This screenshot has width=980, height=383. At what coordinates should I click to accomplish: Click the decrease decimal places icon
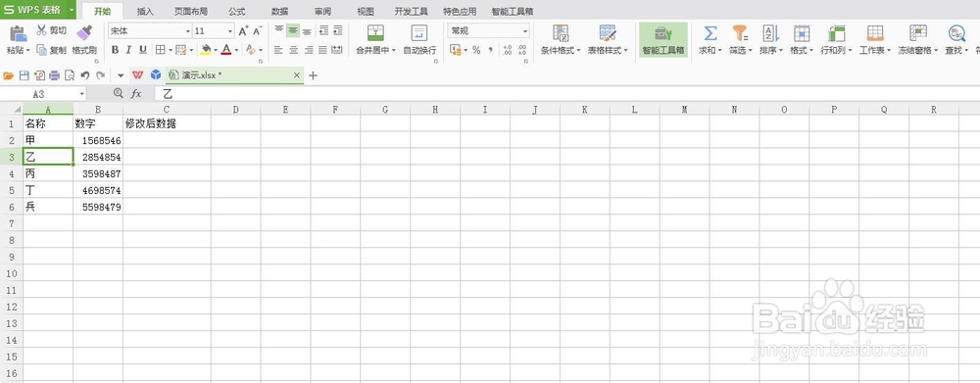pos(523,50)
